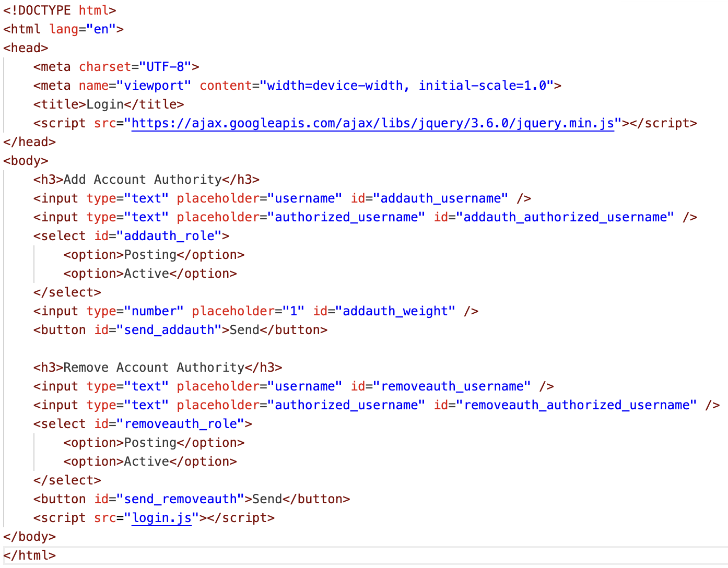Select the lang attribute value "en"
The height and width of the screenshot is (568, 728).
coord(101,29)
